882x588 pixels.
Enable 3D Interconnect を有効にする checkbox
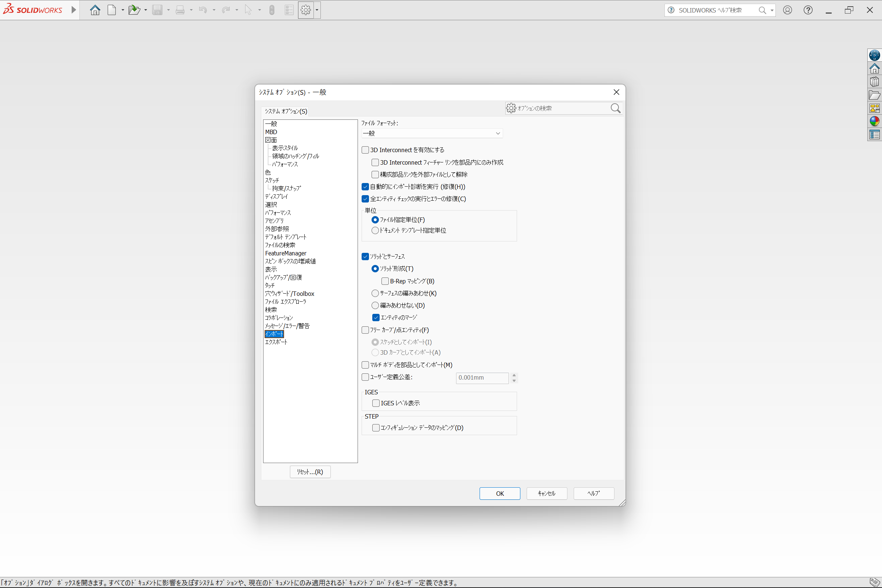[x=365, y=150]
